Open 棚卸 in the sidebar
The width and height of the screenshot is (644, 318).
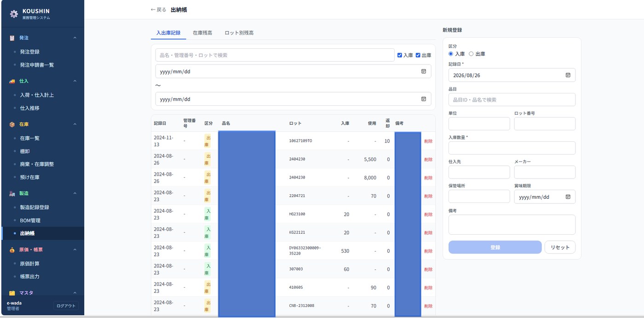click(25, 151)
